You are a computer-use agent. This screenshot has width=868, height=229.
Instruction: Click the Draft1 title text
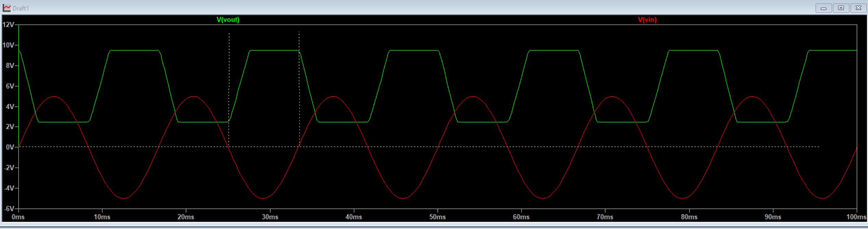coord(21,8)
